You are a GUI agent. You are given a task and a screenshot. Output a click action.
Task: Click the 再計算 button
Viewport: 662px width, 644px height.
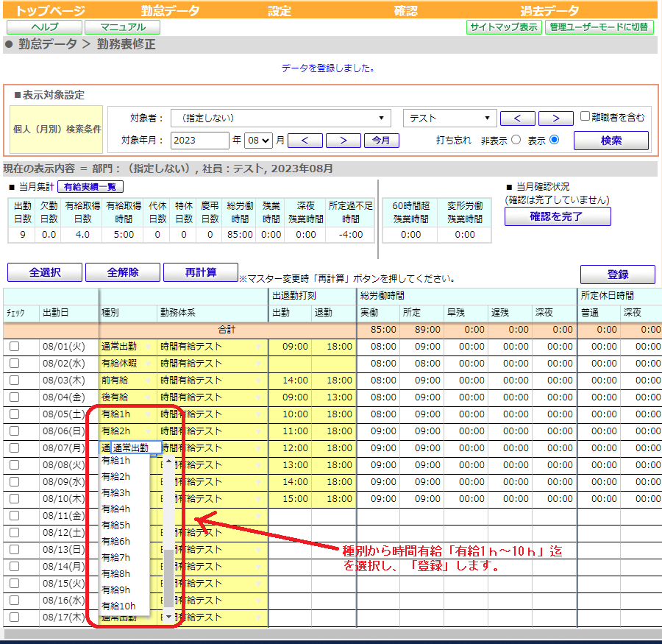pyautogui.click(x=201, y=272)
